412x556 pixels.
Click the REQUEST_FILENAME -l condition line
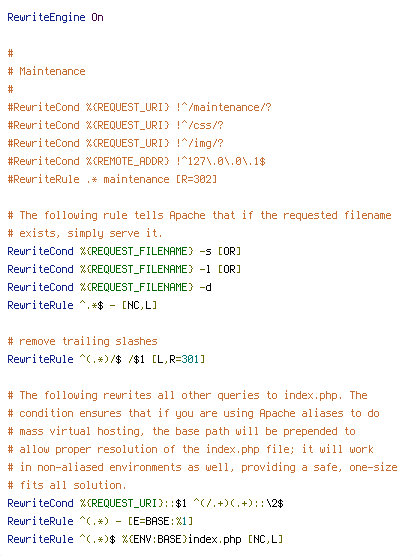[x=124, y=269]
